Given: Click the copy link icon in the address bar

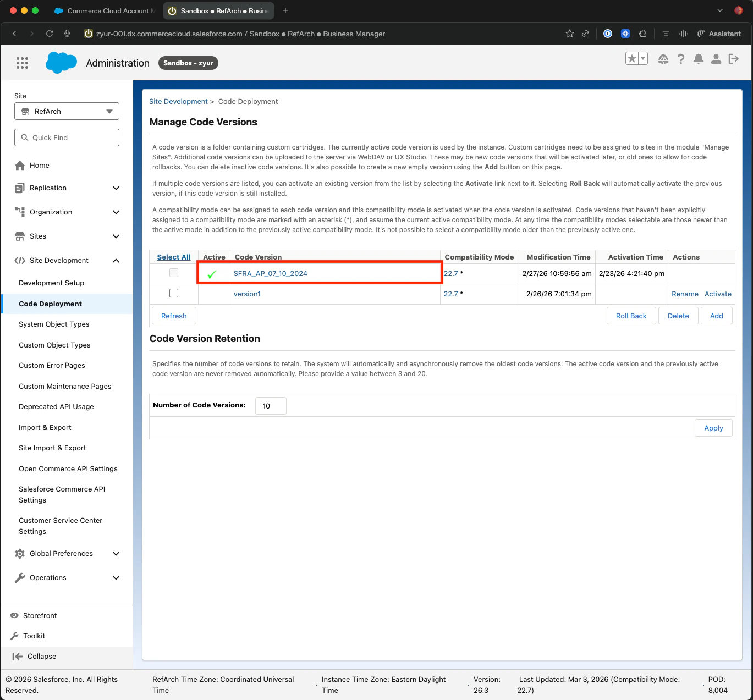Looking at the screenshot, I should point(585,34).
